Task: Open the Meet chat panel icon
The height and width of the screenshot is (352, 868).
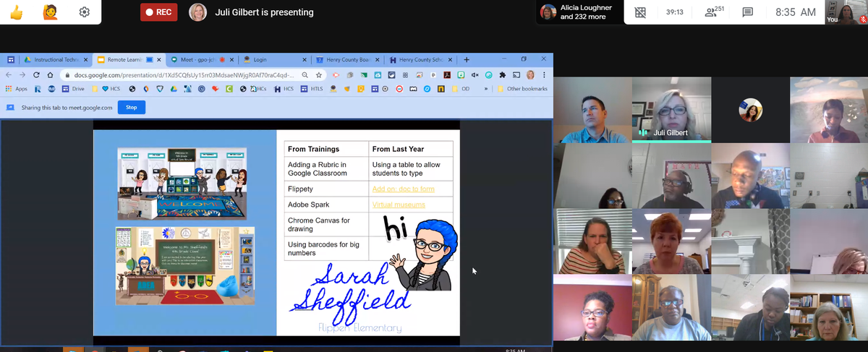Action: coord(747,12)
